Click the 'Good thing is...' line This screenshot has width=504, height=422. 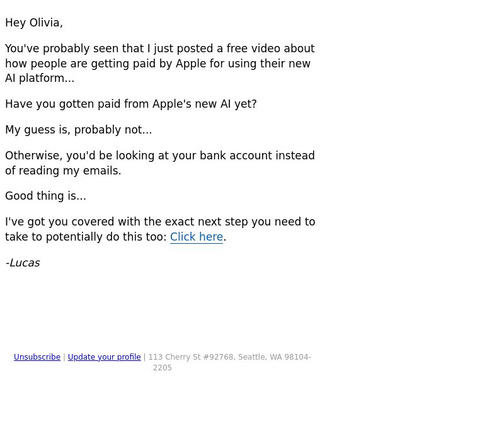[45, 196]
